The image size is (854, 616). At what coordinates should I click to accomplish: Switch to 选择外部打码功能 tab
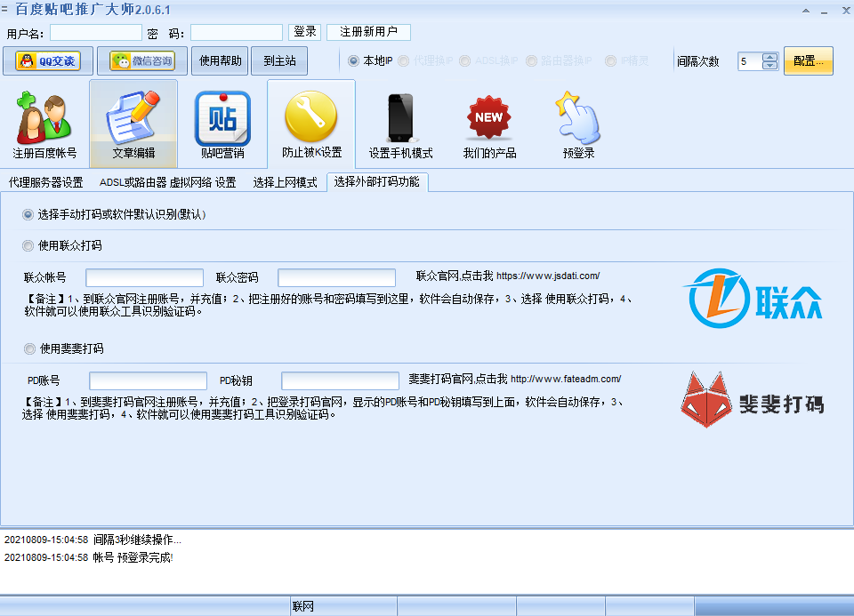[x=377, y=181]
